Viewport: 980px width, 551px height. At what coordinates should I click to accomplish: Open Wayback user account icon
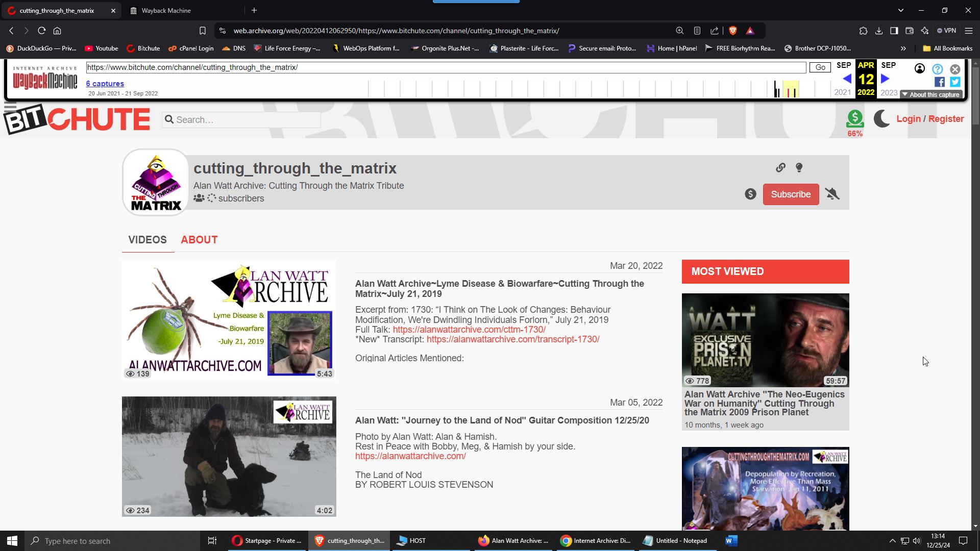coord(920,68)
